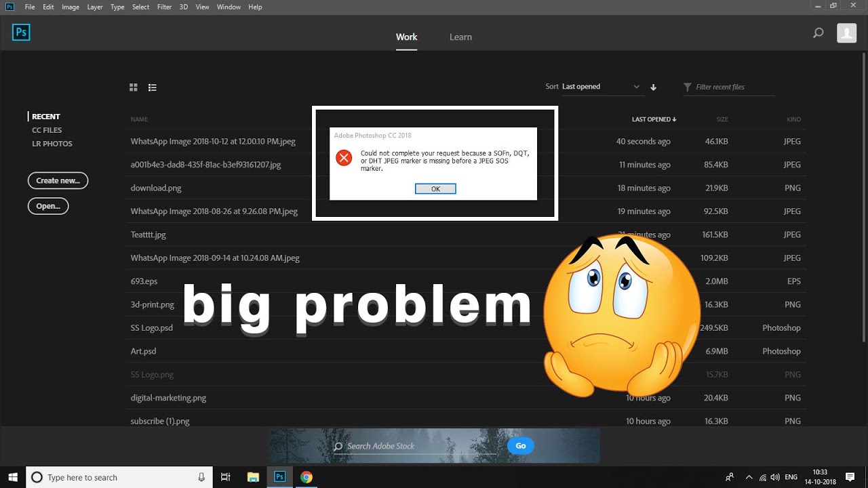Image resolution: width=868 pixels, height=488 pixels.
Task: Open digital-marketing.png from recent files
Action: (168, 398)
